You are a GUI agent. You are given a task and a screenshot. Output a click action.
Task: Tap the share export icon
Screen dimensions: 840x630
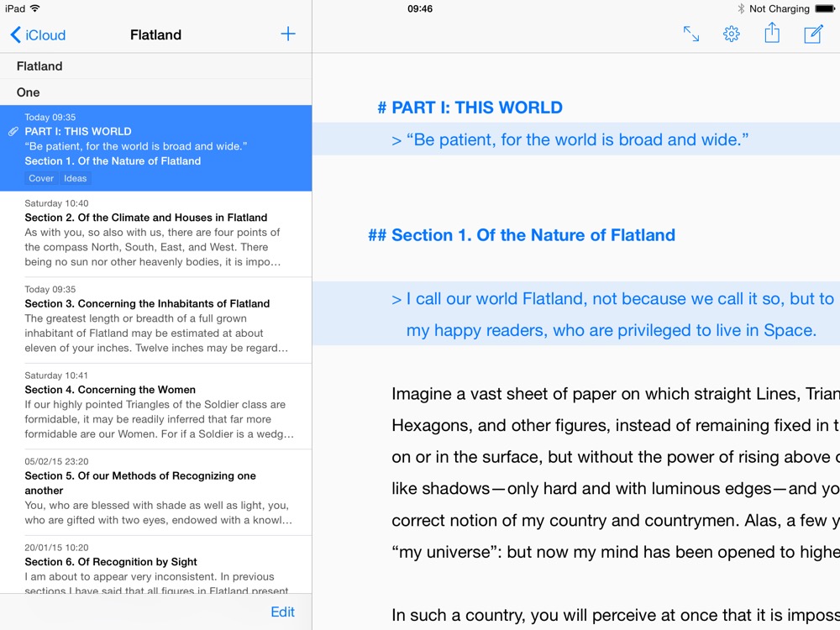coord(772,34)
